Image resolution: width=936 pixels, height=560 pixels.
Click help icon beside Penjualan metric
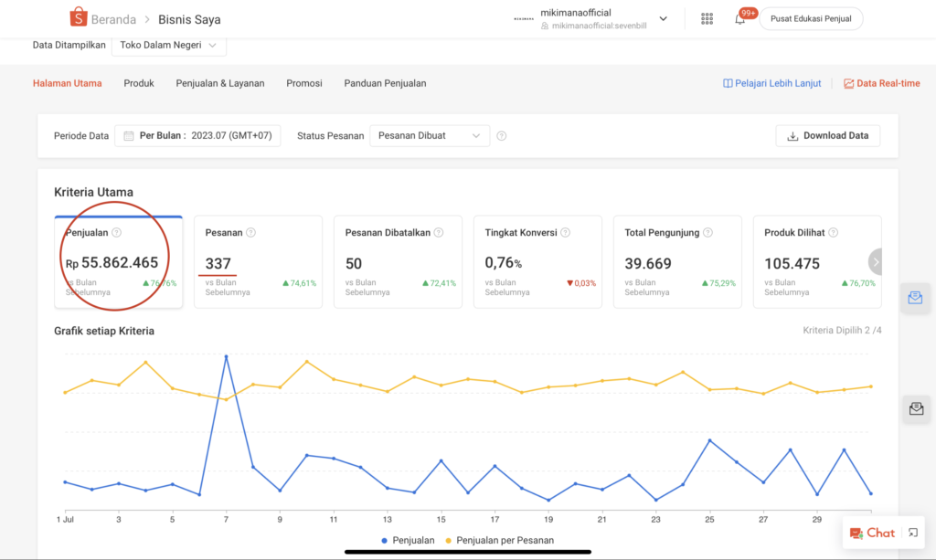pos(116,233)
